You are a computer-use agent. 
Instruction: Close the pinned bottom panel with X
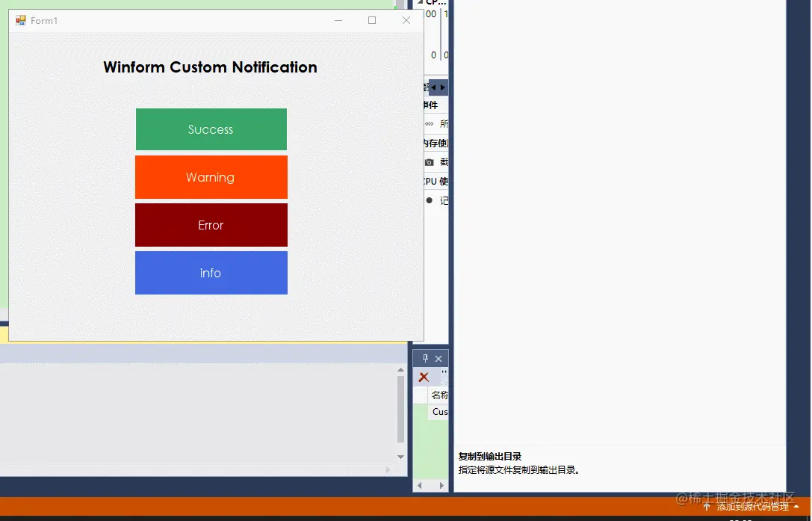(438, 358)
